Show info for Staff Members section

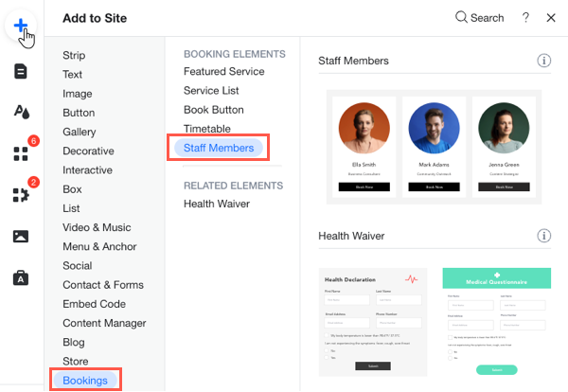(544, 61)
